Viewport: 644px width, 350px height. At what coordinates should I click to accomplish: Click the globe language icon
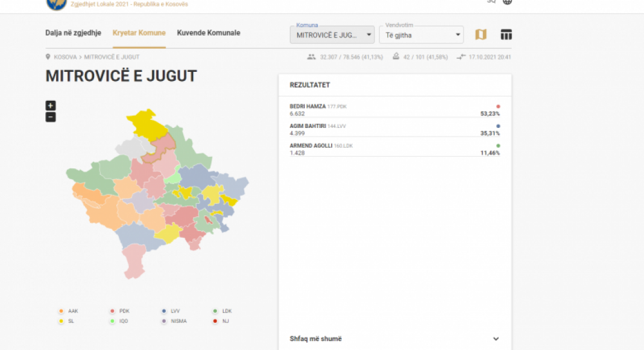click(508, 2)
